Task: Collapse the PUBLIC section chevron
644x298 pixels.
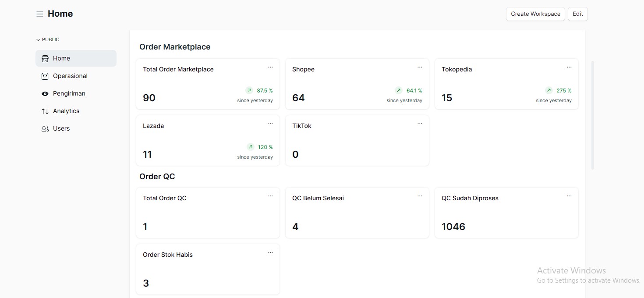Action: click(x=38, y=40)
